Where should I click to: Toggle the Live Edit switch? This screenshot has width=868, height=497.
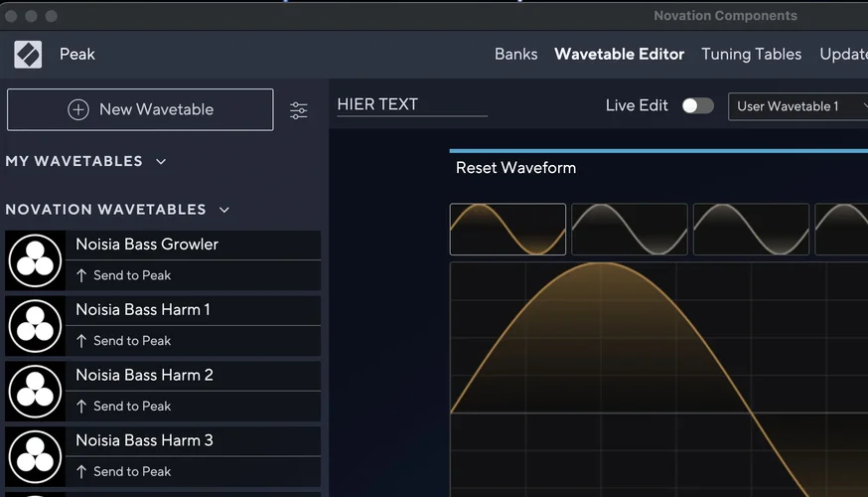(697, 105)
